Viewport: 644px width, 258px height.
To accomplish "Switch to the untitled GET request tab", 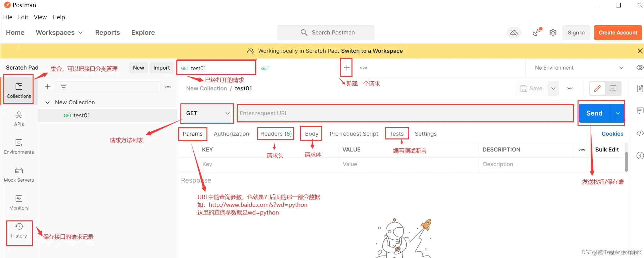I will [297, 68].
